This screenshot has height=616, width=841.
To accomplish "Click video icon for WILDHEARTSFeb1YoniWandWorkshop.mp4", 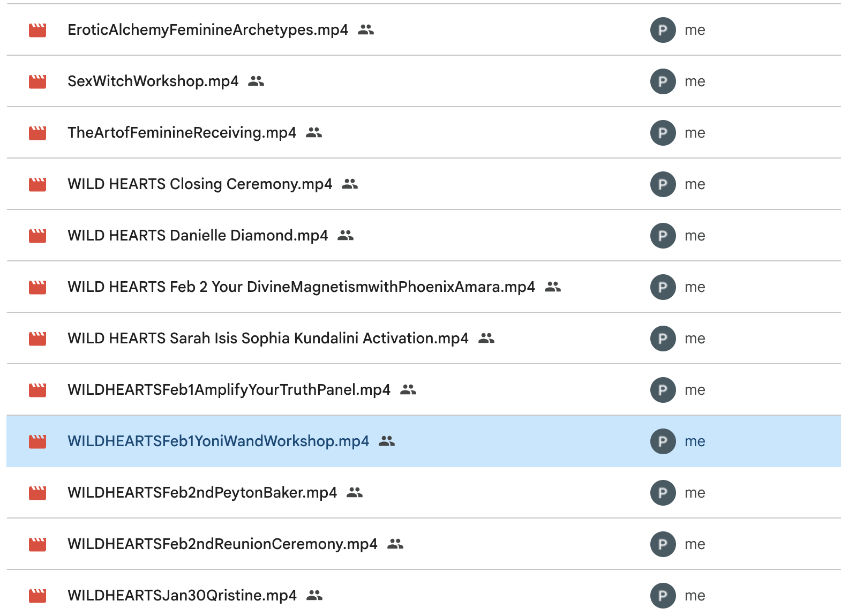I will [37, 441].
